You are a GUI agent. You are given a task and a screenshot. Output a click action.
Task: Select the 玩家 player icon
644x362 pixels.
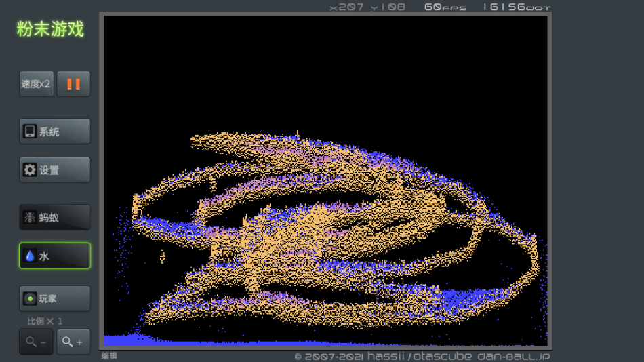[30, 298]
